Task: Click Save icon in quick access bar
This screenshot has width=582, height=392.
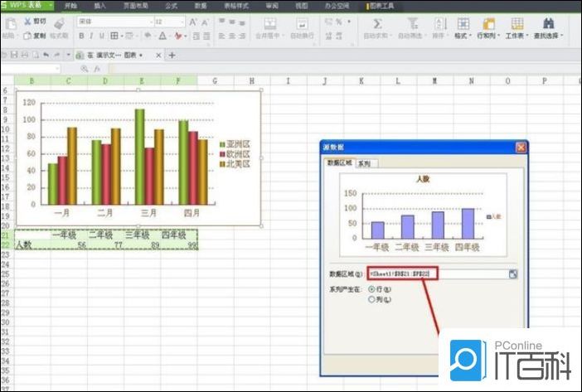Action: click(x=14, y=55)
